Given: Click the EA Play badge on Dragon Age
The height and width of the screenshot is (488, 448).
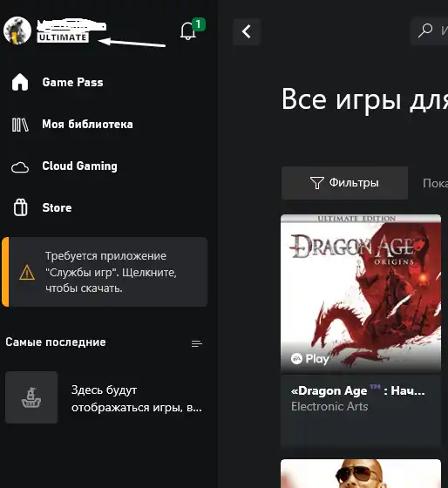Looking at the screenshot, I should [309, 359].
